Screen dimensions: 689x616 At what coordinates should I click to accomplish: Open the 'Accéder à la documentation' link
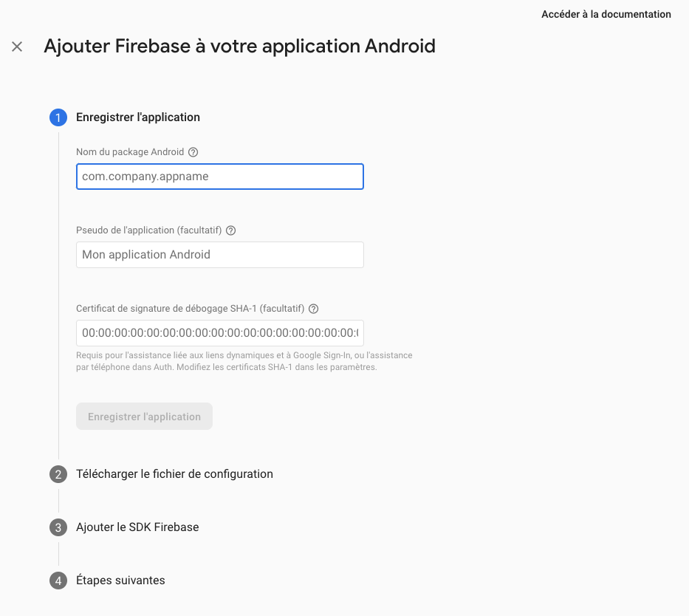[606, 14]
